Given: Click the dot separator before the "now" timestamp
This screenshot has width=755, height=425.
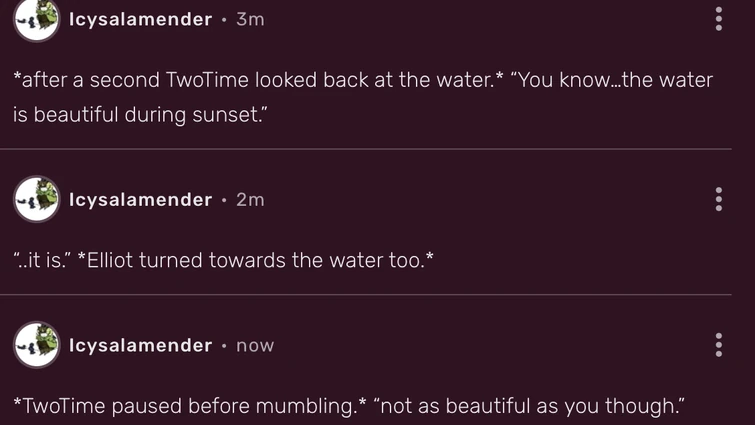Looking at the screenshot, I should [224, 346].
